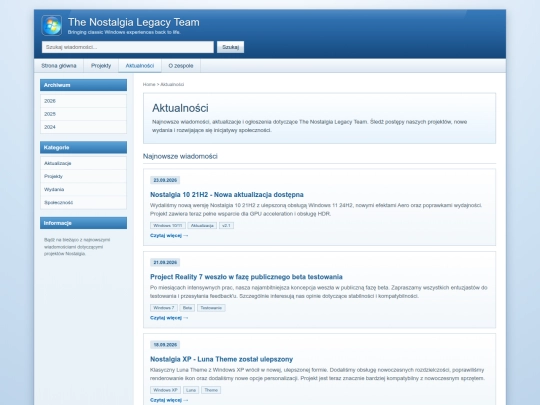Click the Archiwum sidebar header

point(83,85)
